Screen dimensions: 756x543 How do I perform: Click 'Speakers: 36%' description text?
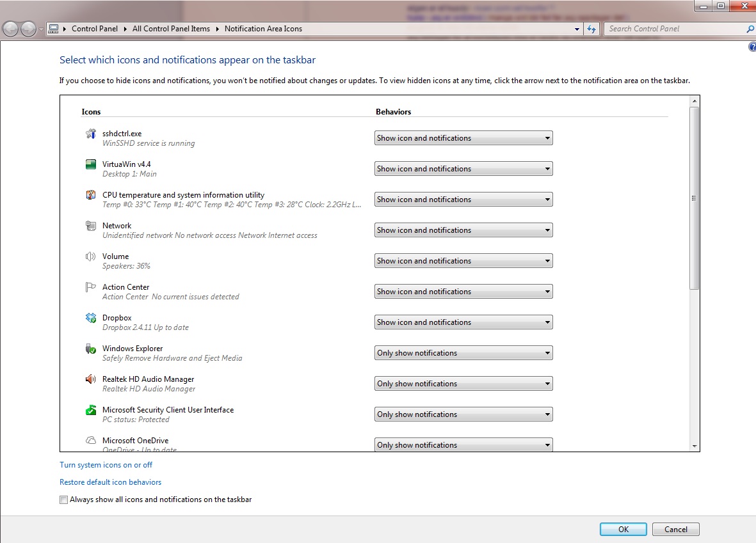click(126, 267)
